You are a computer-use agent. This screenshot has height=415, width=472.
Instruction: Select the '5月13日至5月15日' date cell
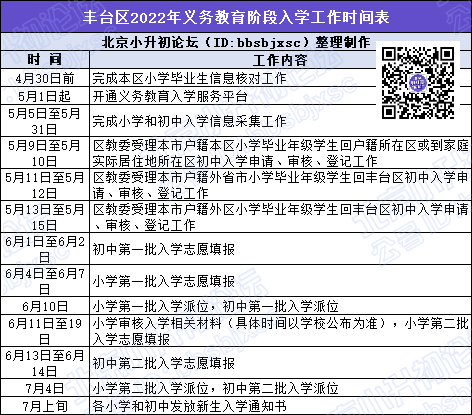coord(45,217)
